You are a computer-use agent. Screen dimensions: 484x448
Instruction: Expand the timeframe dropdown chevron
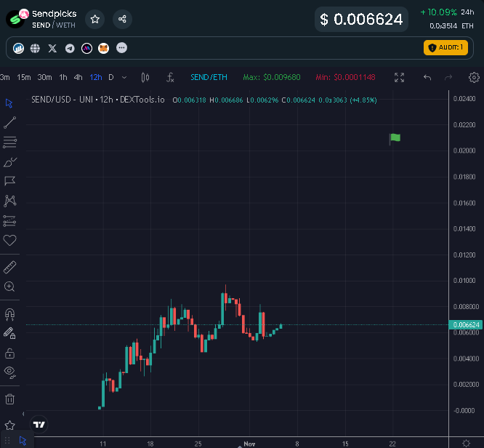(x=124, y=77)
